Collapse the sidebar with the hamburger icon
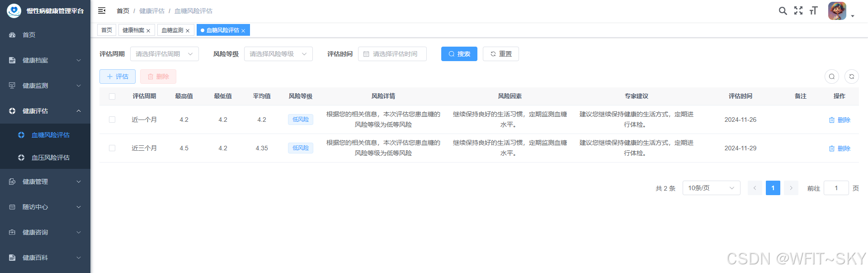Image resolution: width=868 pixels, height=273 pixels. tap(102, 10)
